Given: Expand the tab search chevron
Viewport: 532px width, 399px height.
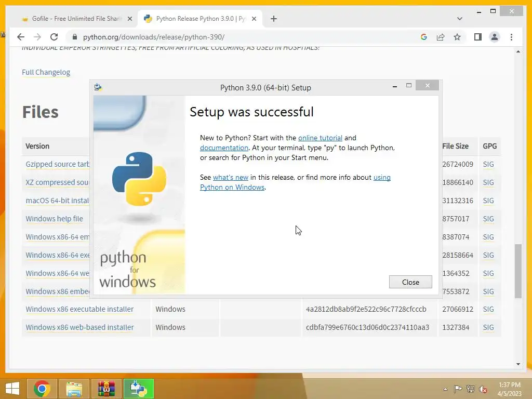Looking at the screenshot, I should pos(460,19).
